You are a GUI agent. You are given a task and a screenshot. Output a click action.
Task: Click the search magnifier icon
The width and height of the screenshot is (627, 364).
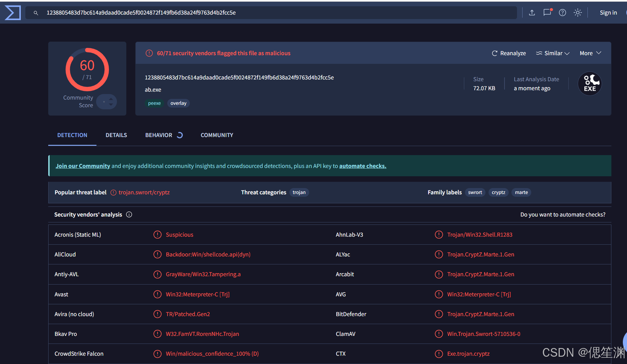click(36, 13)
